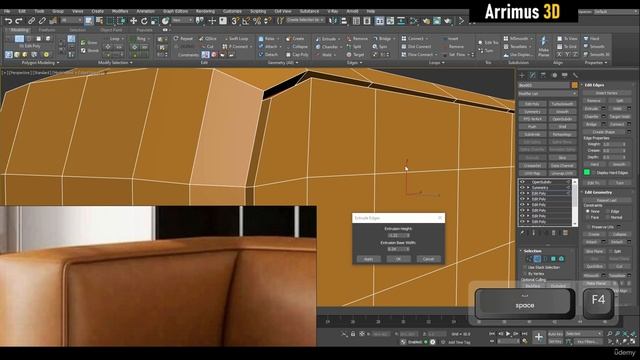Toggle visibility eye of OpenSubdiv modifier
Screen dimensions: 640x360
522,182
